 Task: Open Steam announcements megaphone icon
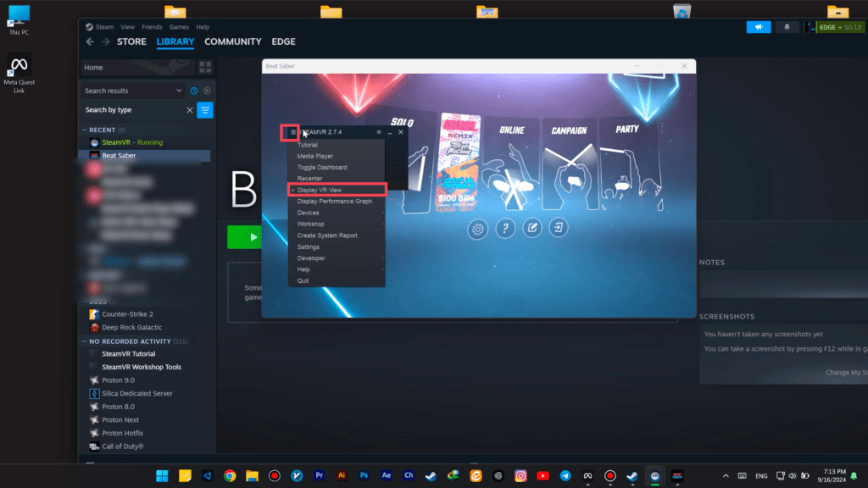click(759, 27)
